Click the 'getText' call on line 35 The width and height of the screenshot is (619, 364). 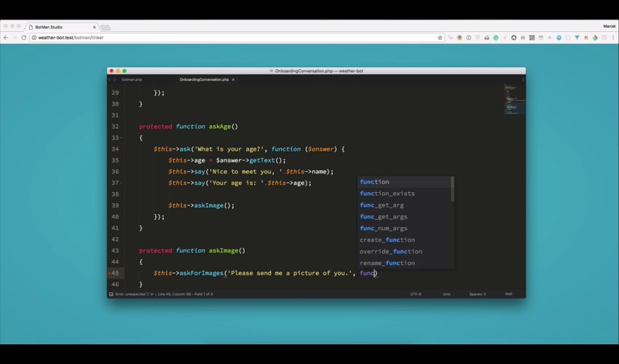(x=261, y=160)
